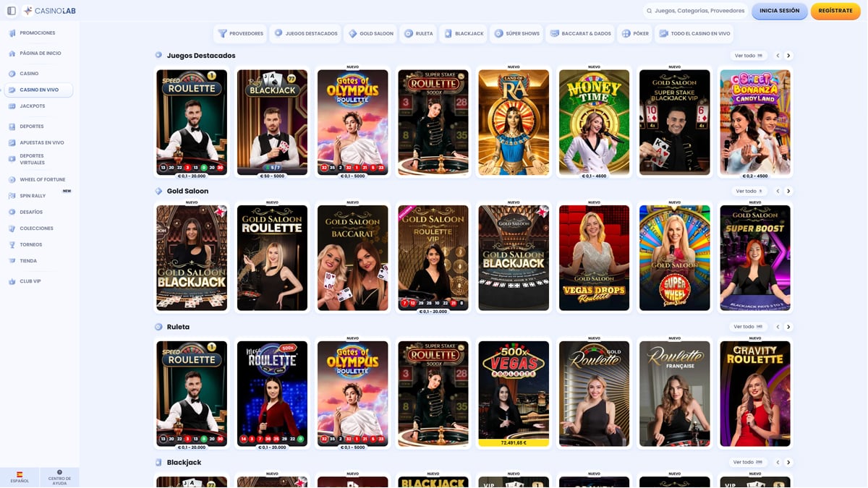Open Gold Saloon Super Wheel thumbnail

675,258
